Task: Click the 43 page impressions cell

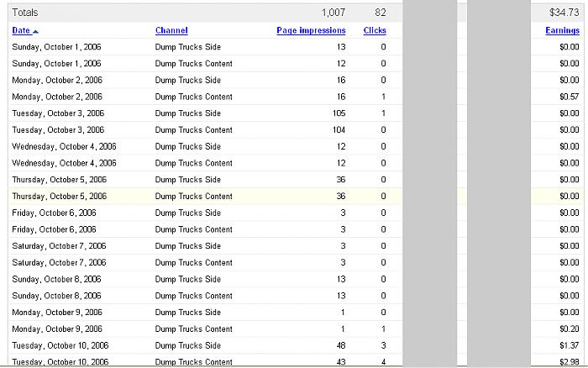Action: (340, 362)
